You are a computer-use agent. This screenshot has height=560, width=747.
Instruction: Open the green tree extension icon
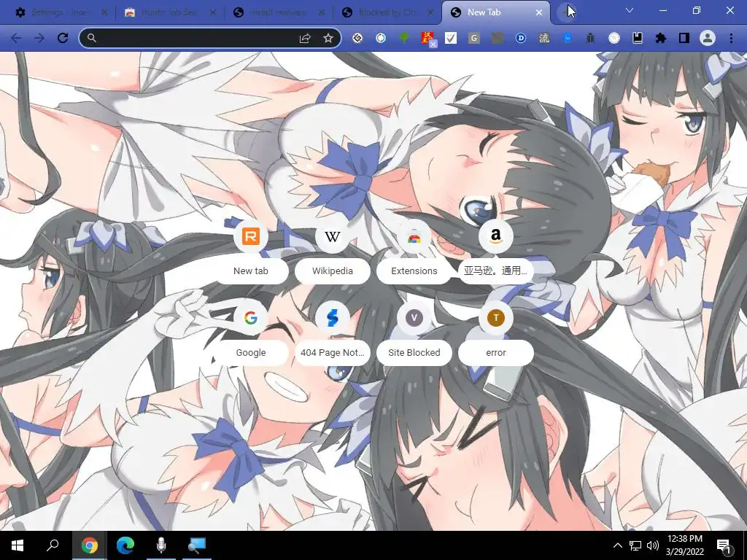404,38
